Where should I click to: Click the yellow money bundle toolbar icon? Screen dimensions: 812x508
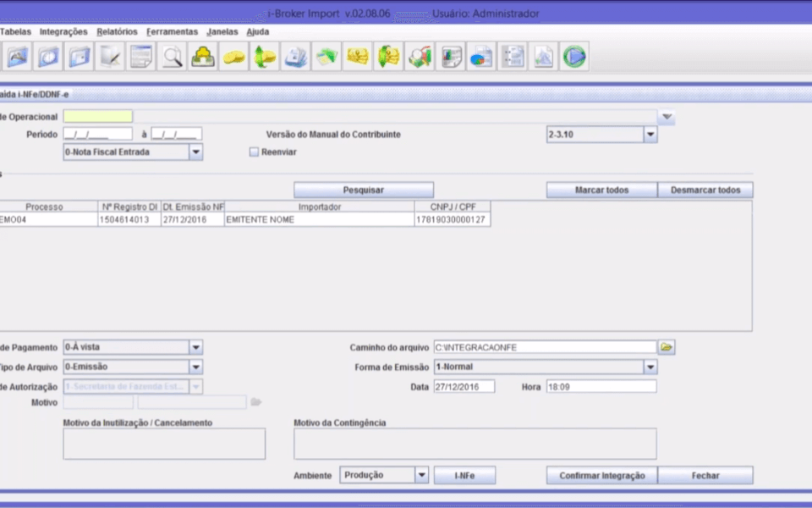pyautogui.click(x=357, y=56)
